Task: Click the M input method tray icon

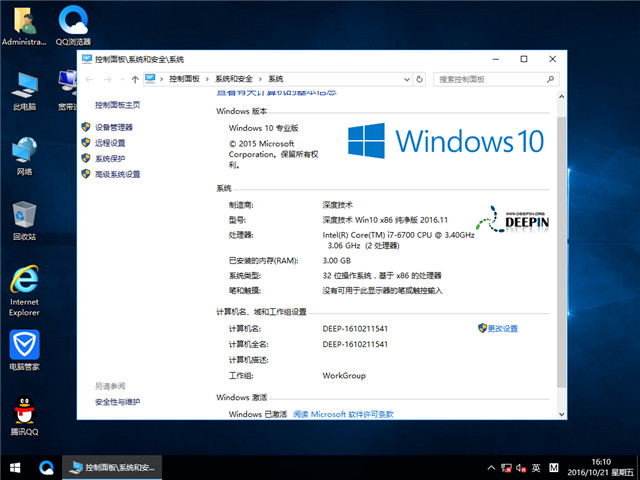Action: tap(553, 468)
